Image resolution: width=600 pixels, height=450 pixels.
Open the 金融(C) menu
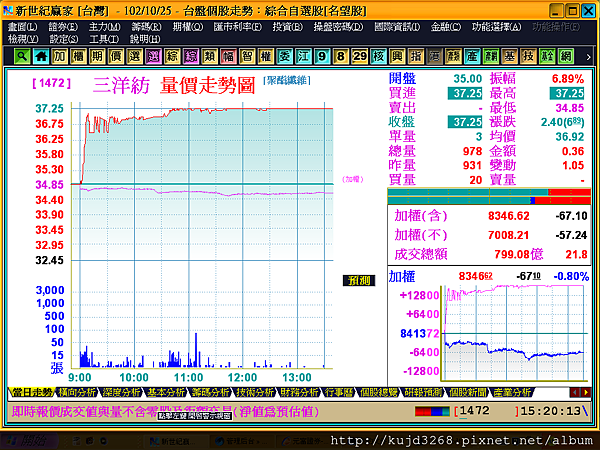[446, 27]
